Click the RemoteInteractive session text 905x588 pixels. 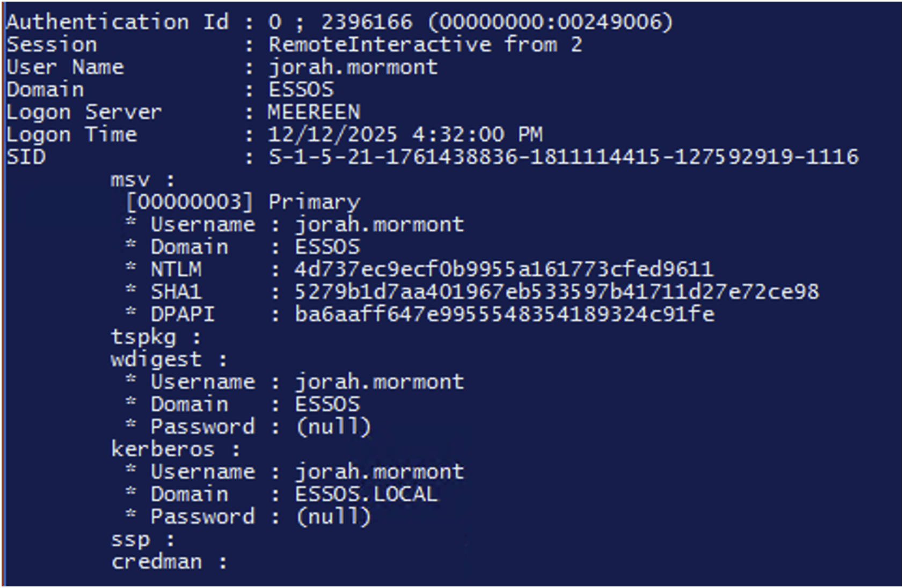click(425, 45)
